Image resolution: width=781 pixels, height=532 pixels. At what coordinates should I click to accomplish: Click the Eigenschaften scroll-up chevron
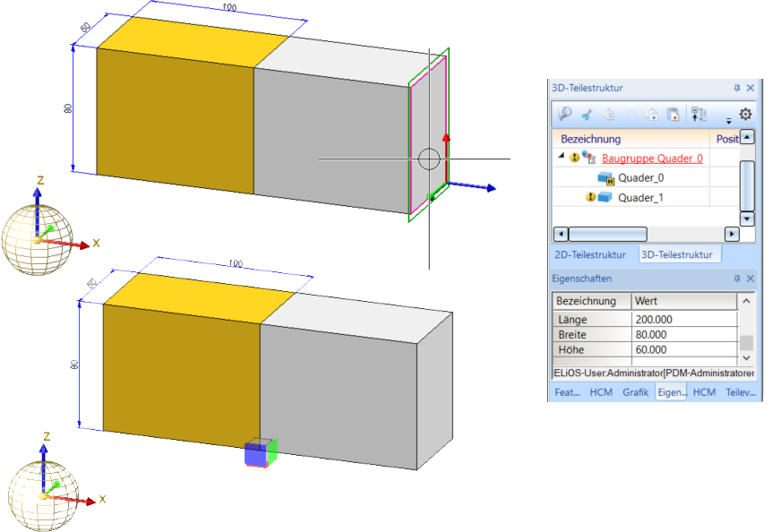(x=746, y=301)
